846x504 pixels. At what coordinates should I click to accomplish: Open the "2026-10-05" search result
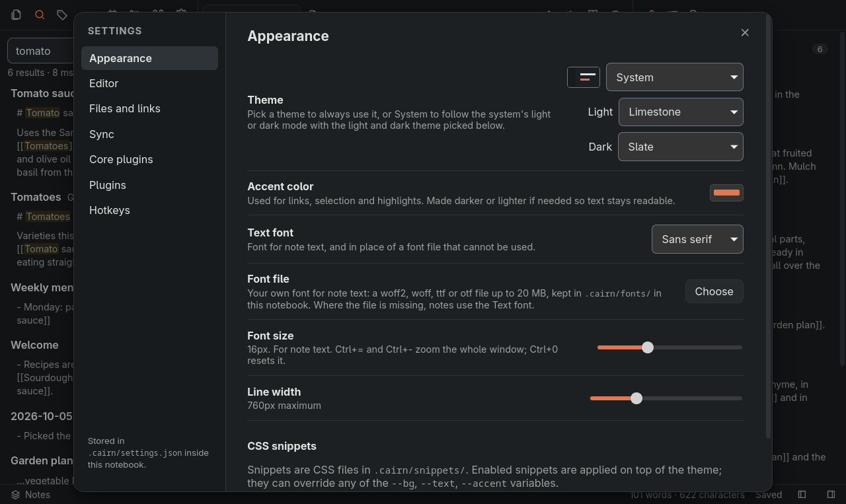(x=42, y=416)
